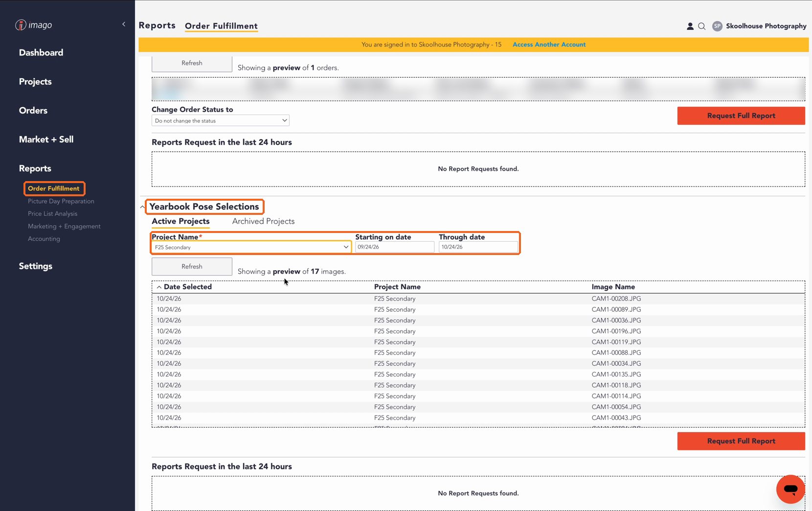Click the Access Another Account link
Viewport: 812px width, 511px height.
549,45
